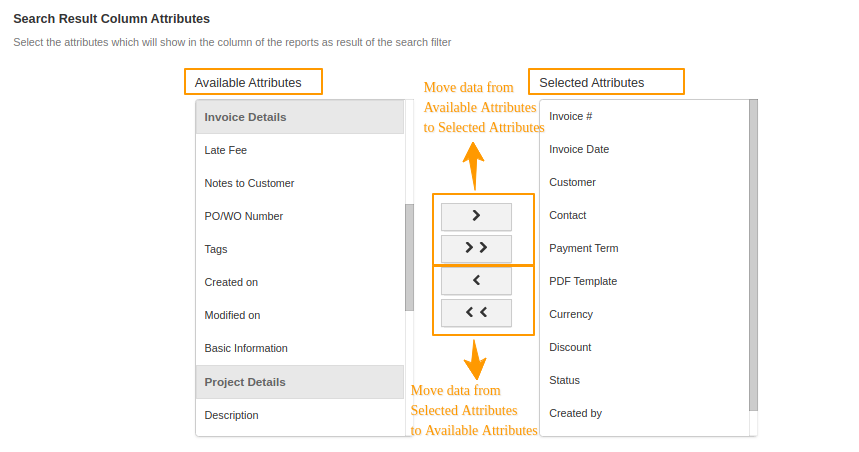
Task: Select PDF Template in selected list
Action: pyautogui.click(x=583, y=281)
